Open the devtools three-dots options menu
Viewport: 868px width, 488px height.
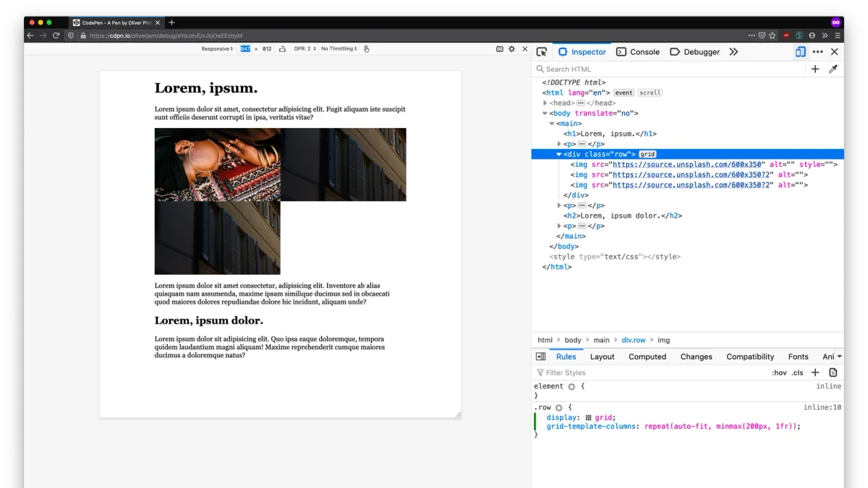coord(817,52)
